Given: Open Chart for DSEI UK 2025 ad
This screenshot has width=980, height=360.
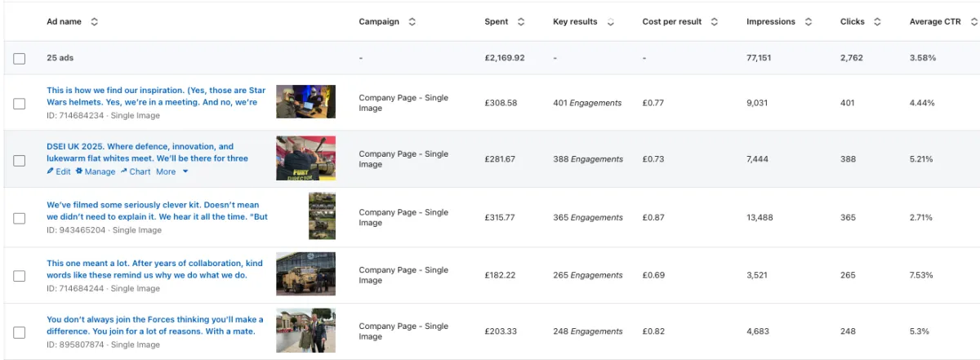Looking at the screenshot, I should [x=136, y=171].
